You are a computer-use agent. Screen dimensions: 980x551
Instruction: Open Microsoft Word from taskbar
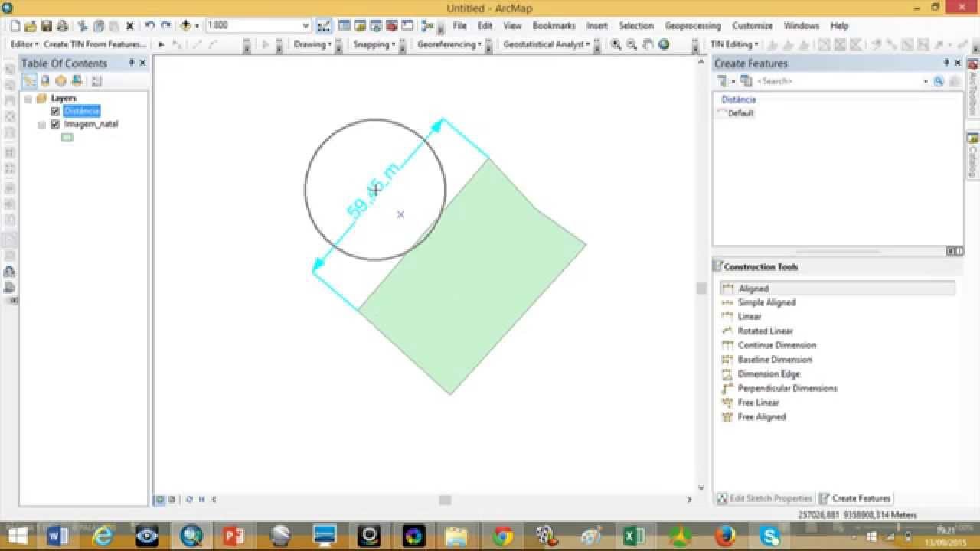tap(58, 536)
